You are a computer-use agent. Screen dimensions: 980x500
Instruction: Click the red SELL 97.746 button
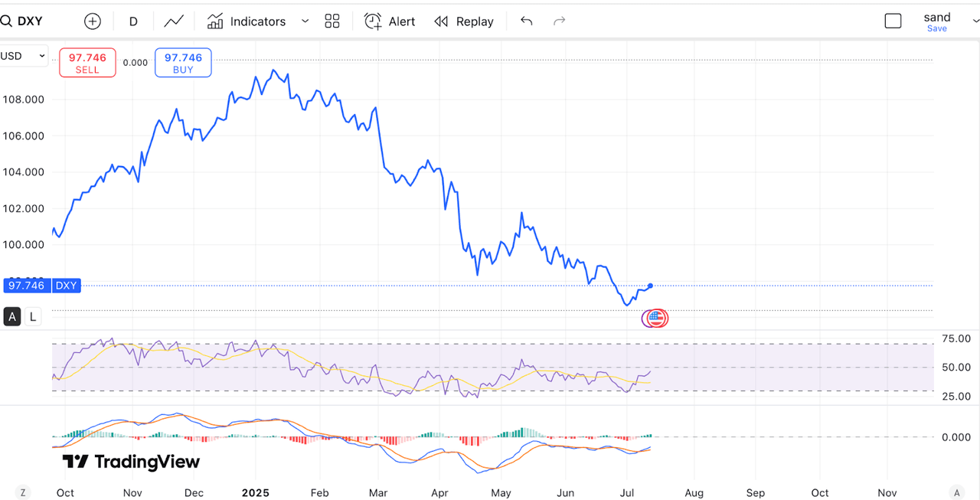pos(87,63)
